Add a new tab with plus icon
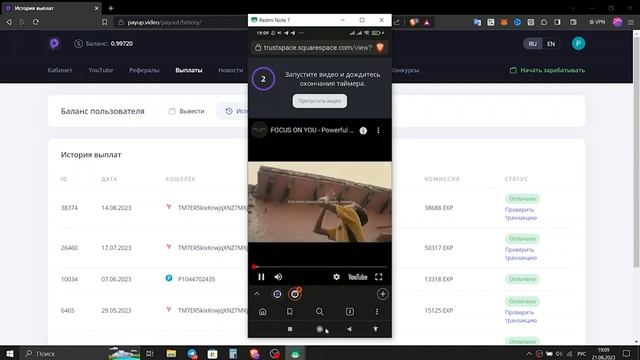 pyautogui.click(x=382, y=294)
